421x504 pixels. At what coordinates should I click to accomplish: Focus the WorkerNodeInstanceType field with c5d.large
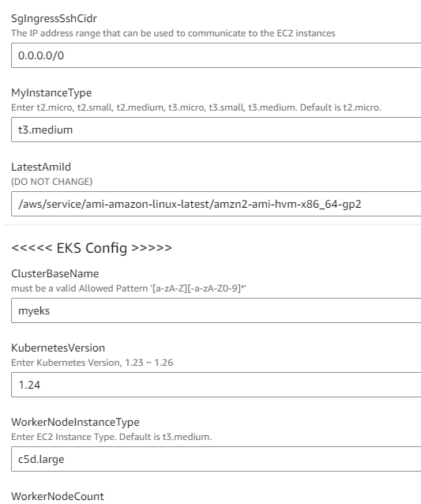pyautogui.click(x=216, y=459)
